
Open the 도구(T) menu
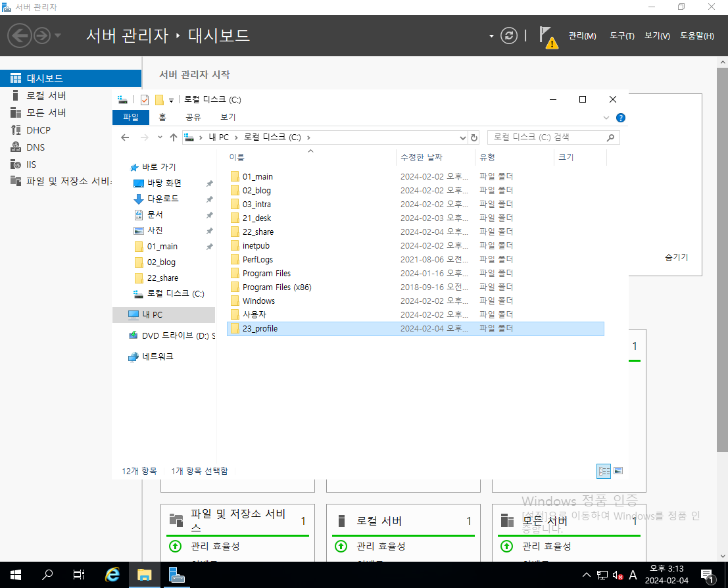pyautogui.click(x=621, y=36)
